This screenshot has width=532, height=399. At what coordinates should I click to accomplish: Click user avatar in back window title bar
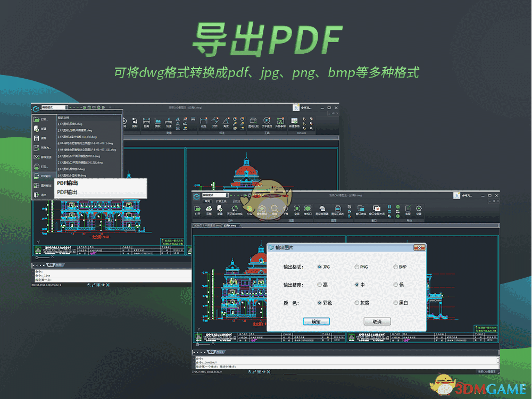pos(296,107)
